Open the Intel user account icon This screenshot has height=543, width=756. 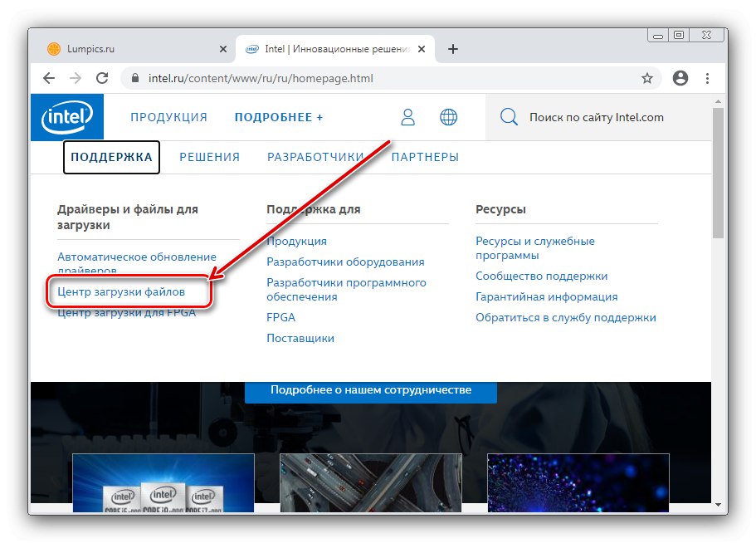pyautogui.click(x=408, y=117)
